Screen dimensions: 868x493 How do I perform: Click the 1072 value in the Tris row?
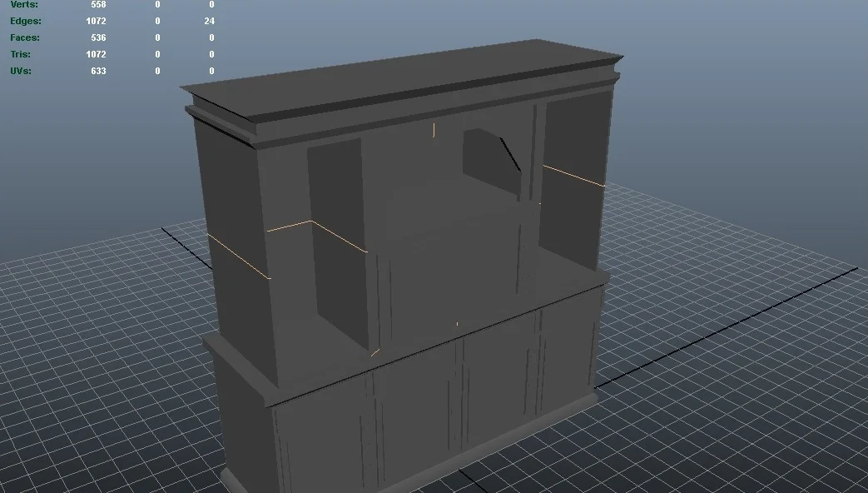pyautogui.click(x=96, y=54)
